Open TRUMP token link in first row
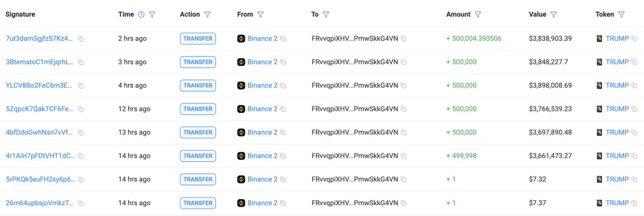Image resolution: width=644 pixels, height=216 pixels. (x=617, y=39)
